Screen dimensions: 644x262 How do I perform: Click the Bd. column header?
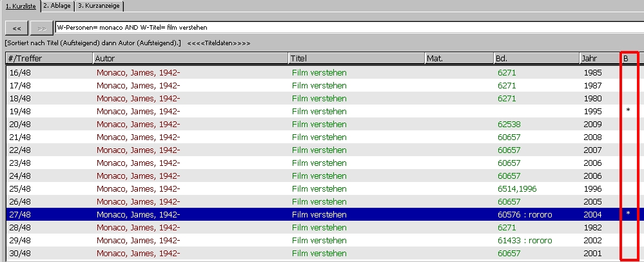pos(535,59)
